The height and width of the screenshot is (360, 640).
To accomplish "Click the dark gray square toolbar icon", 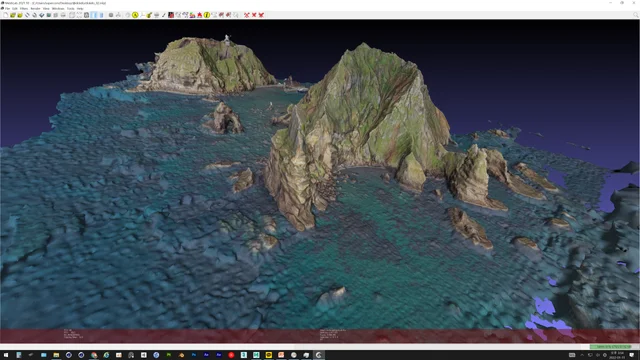I will coord(111,15).
